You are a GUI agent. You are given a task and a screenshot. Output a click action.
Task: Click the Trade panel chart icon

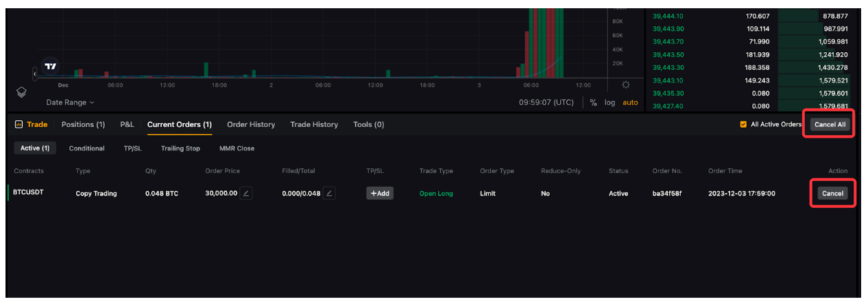(19, 124)
